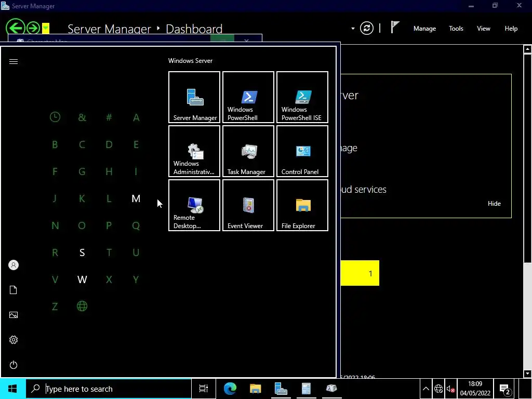Viewport: 532px width, 399px height.
Task: Open the Pictures icon in Start sidebar
Action: tap(13, 315)
